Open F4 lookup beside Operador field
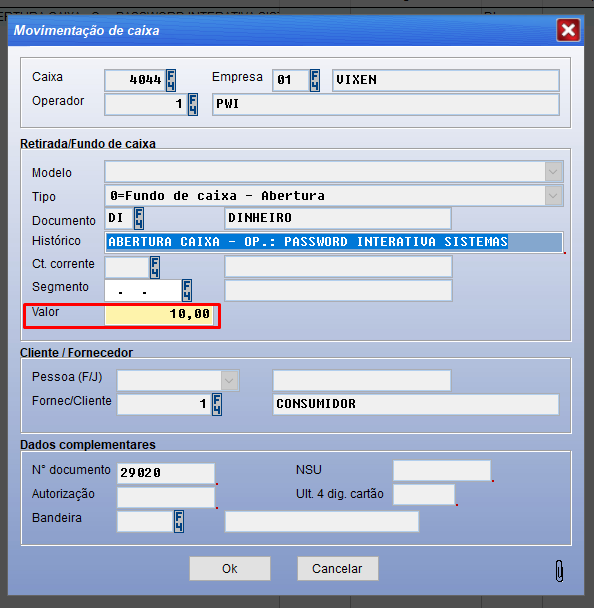 (x=193, y=104)
